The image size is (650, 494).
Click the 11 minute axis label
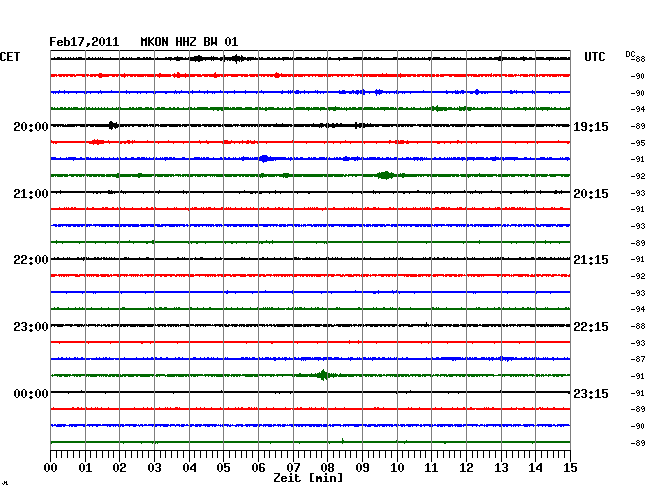point(431,467)
